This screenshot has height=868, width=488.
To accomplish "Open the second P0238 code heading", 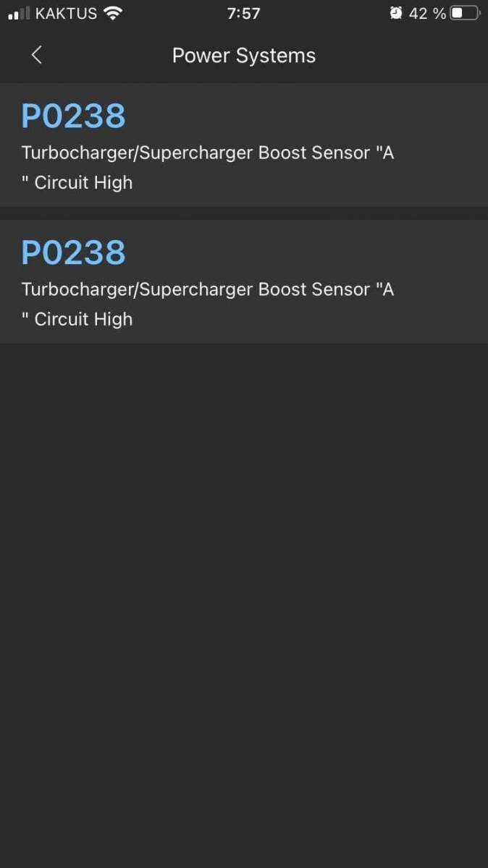I will [x=73, y=252].
